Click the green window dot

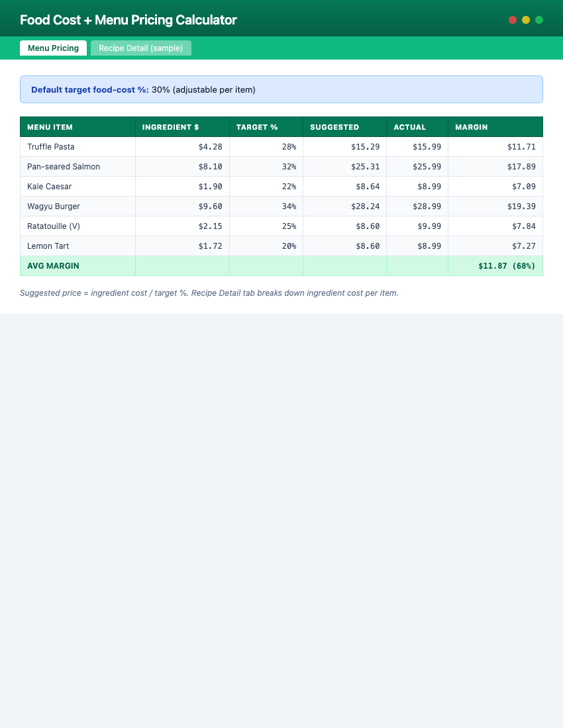click(539, 20)
